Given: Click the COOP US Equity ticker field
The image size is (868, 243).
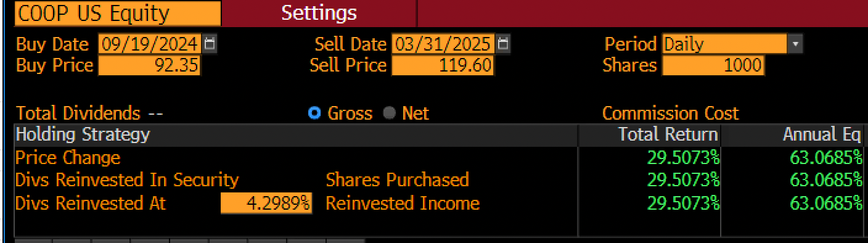Looking at the screenshot, I should [x=118, y=14].
